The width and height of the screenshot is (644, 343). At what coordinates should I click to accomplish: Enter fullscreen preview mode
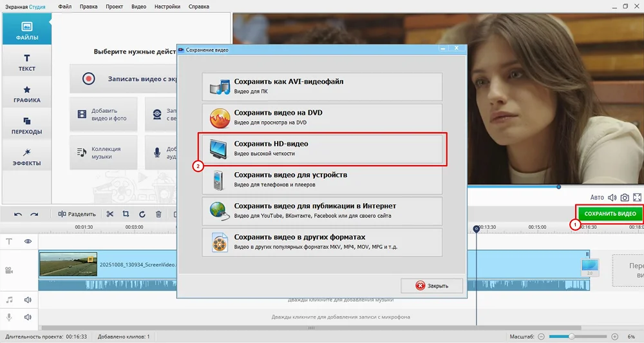pos(637,197)
